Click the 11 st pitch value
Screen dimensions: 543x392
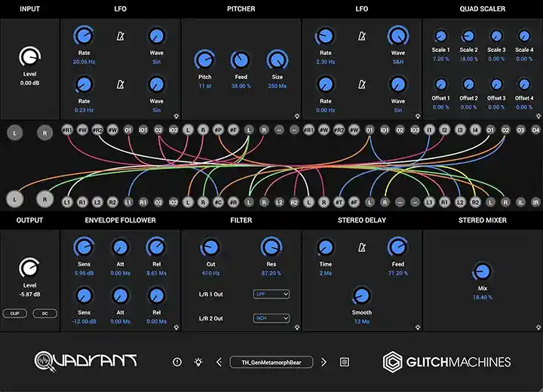pyautogui.click(x=204, y=86)
